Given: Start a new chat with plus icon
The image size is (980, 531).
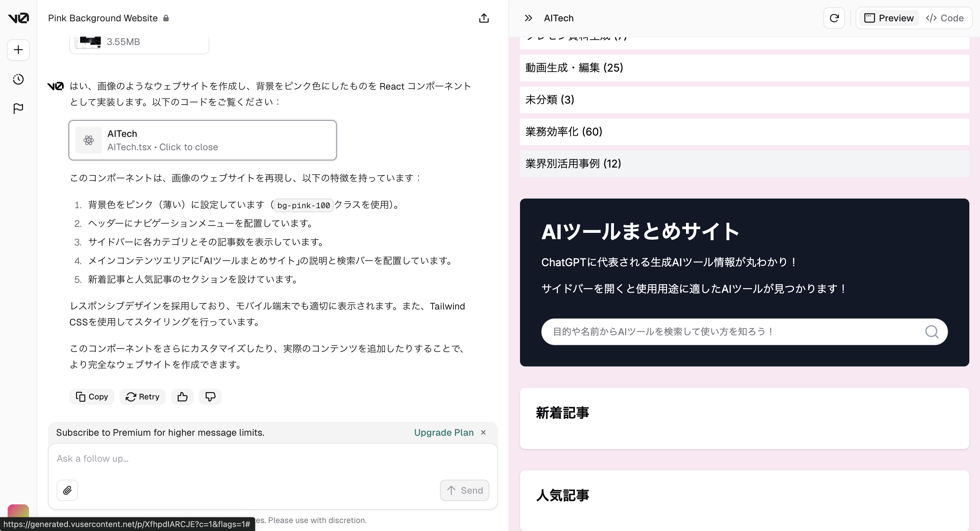Looking at the screenshot, I should tap(18, 50).
